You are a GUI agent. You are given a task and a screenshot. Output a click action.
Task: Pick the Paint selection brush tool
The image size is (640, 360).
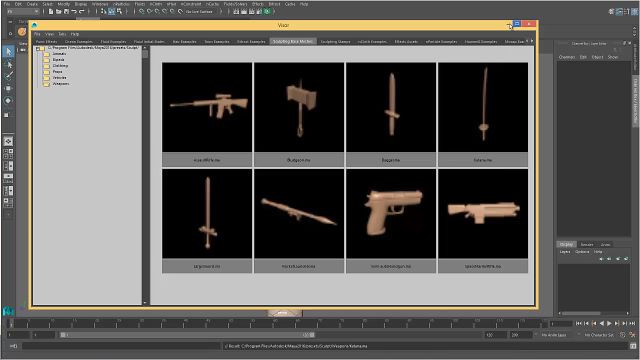[8, 76]
